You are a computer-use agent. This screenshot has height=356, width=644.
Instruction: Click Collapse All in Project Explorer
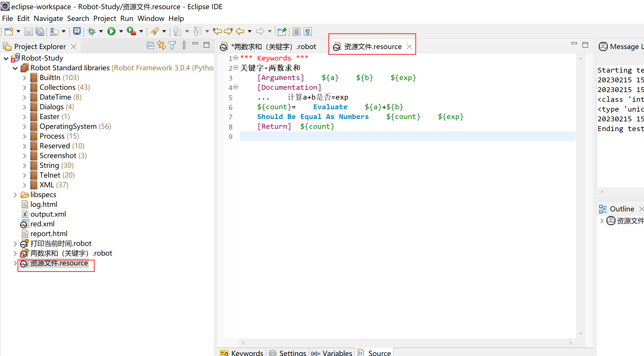150,45
